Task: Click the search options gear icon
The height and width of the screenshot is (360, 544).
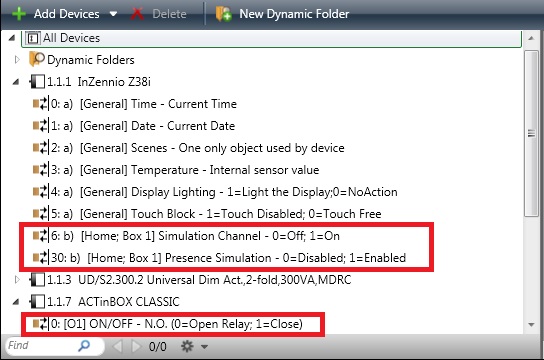Action: pyautogui.click(x=187, y=346)
